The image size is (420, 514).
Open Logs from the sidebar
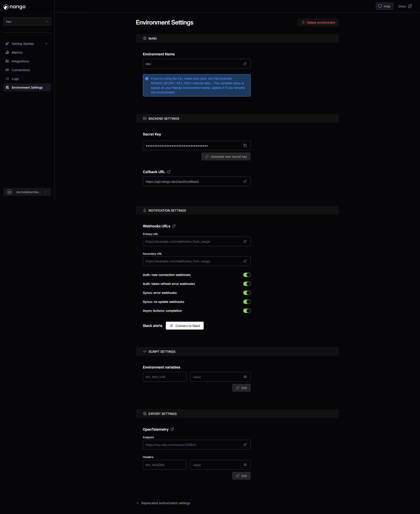click(15, 79)
